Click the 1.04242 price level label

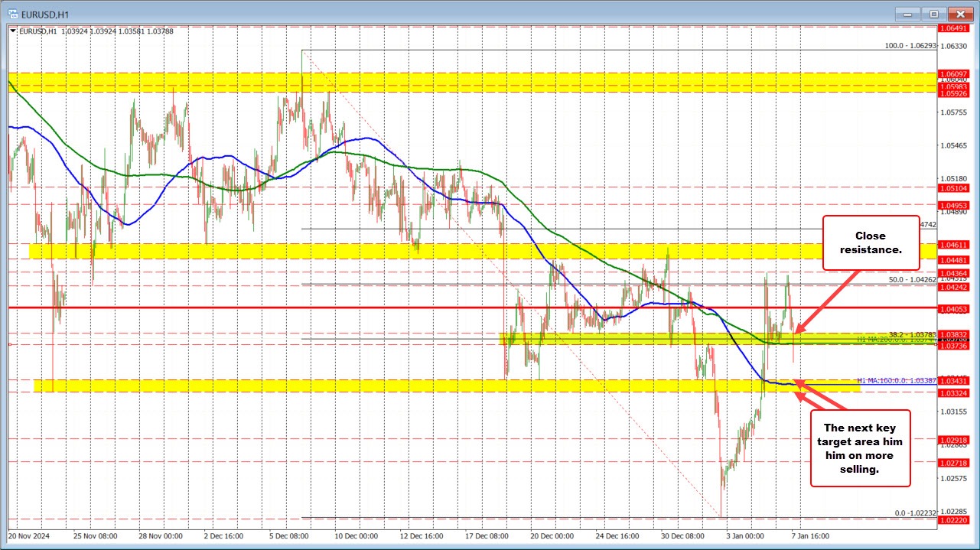[x=955, y=287]
